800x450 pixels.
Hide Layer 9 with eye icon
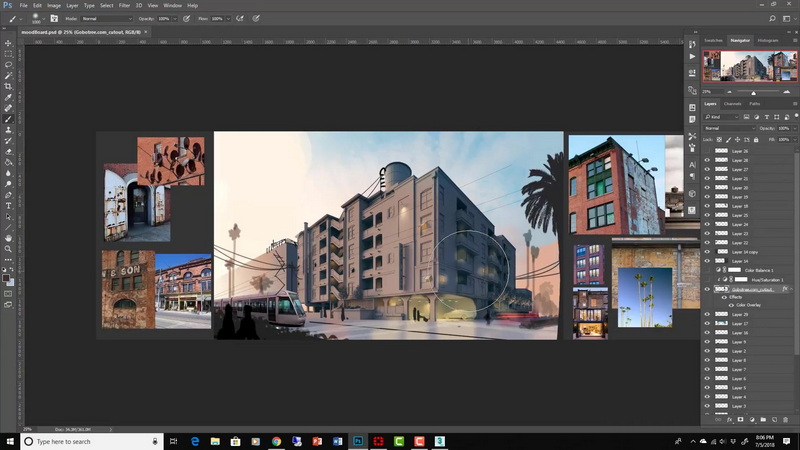(x=707, y=342)
